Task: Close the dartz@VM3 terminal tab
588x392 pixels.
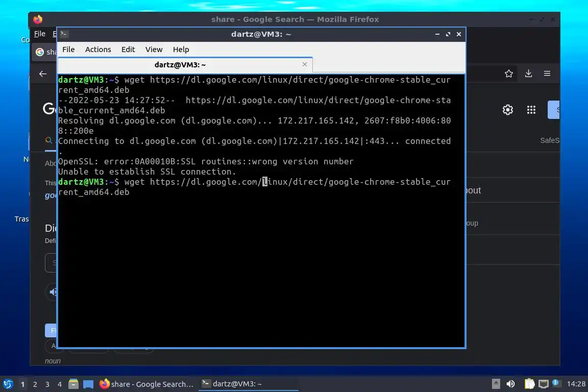Action: tap(305, 64)
